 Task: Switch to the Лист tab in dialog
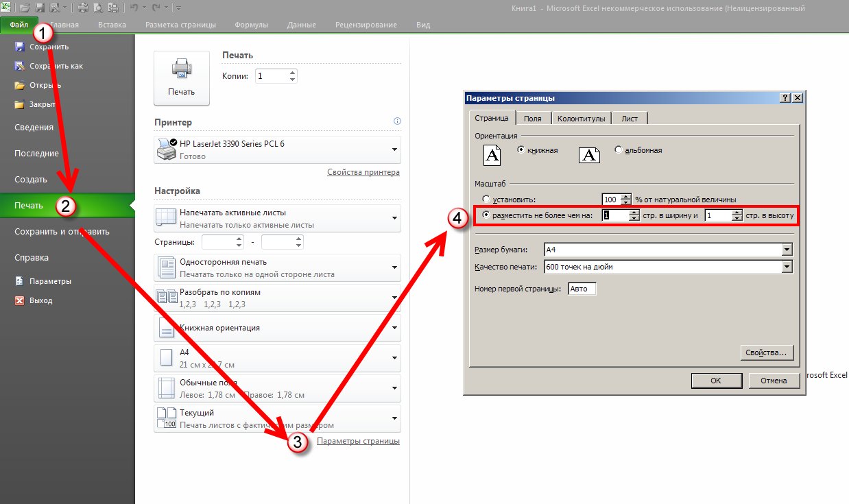(630, 119)
